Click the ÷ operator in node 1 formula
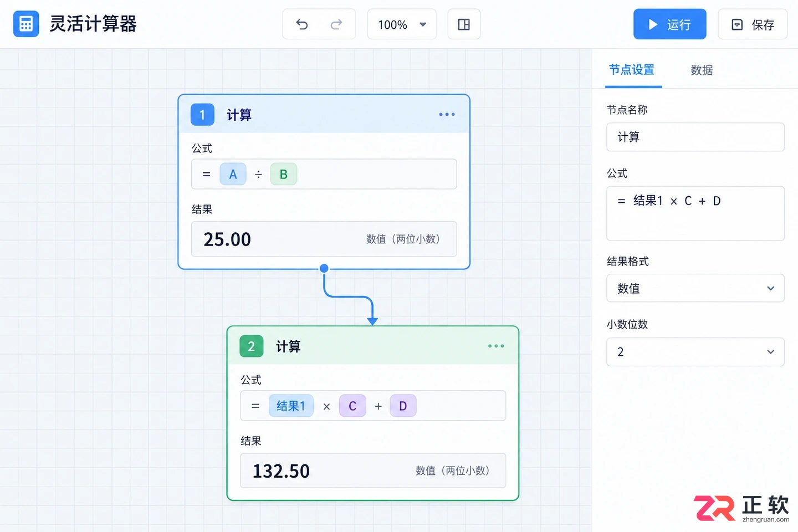The width and height of the screenshot is (798, 532). tap(258, 175)
